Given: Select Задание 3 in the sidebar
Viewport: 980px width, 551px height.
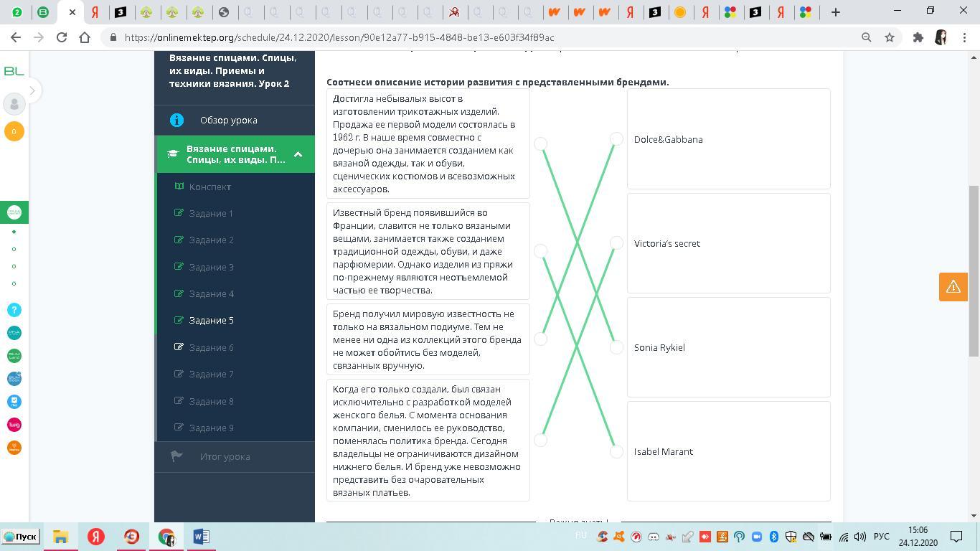Looking at the screenshot, I should pos(211,267).
